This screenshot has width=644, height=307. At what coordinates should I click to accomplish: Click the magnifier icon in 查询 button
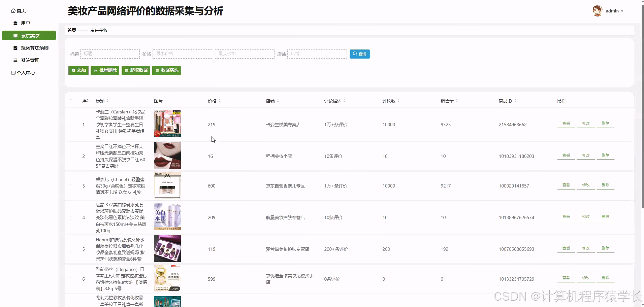[x=355, y=54]
